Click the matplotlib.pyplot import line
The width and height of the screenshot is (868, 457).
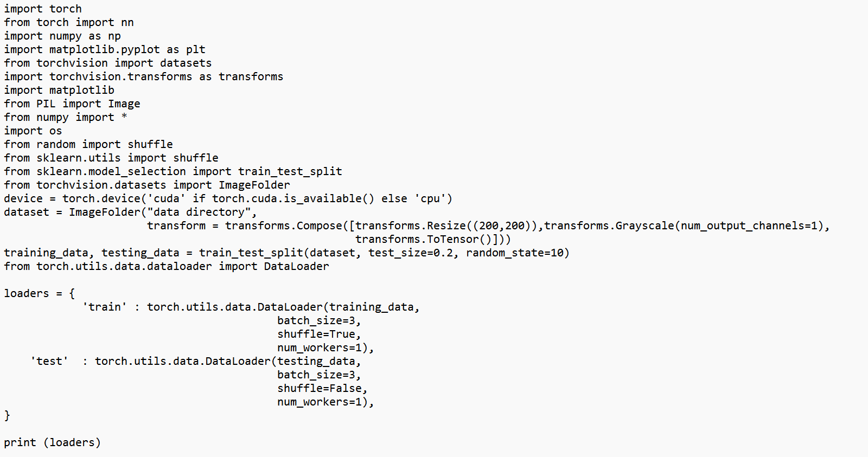coord(105,50)
